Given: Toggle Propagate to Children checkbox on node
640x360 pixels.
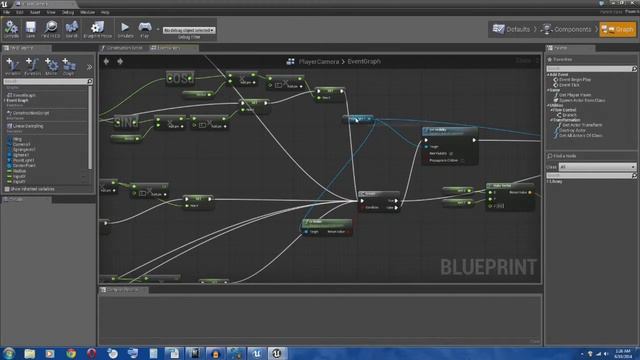Looking at the screenshot, I should [x=462, y=160].
